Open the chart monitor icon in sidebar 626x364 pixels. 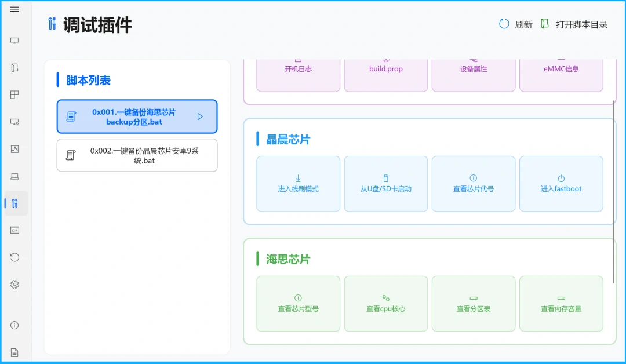coord(15,149)
